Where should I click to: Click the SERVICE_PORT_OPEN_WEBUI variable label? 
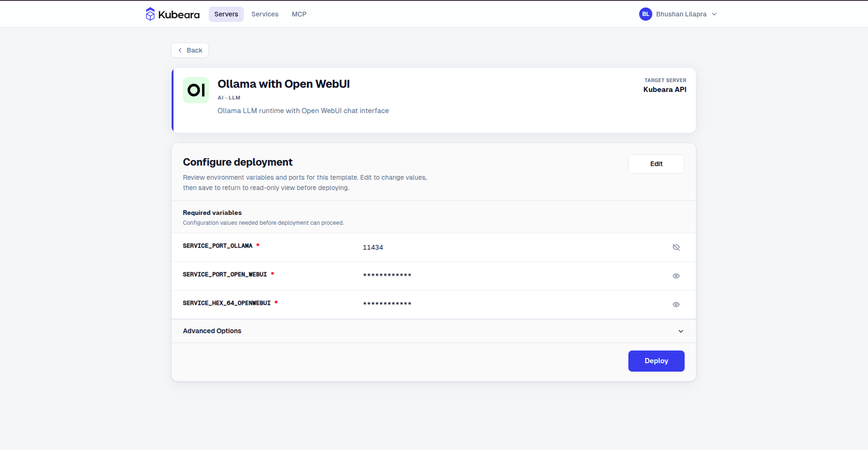click(x=225, y=275)
